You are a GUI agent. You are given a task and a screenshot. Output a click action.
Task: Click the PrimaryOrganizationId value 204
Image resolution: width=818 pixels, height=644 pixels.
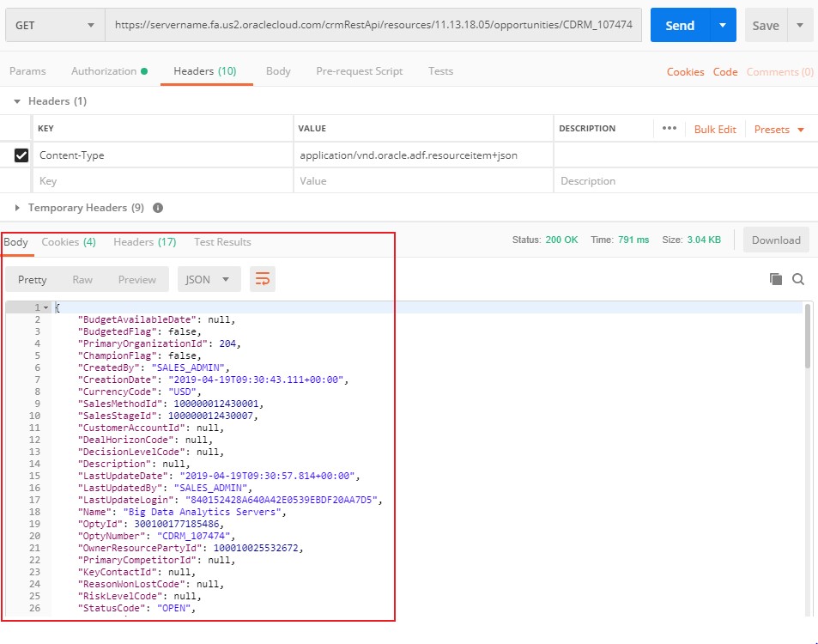coord(227,343)
